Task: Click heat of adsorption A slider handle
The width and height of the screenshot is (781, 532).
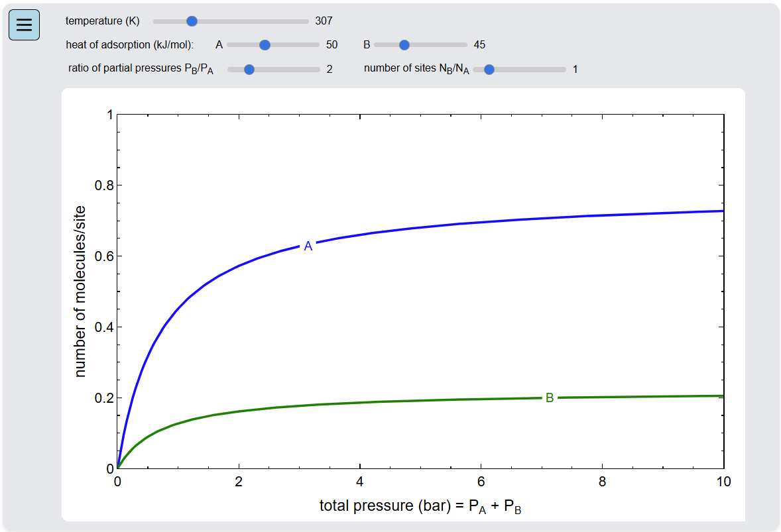Action: point(265,45)
